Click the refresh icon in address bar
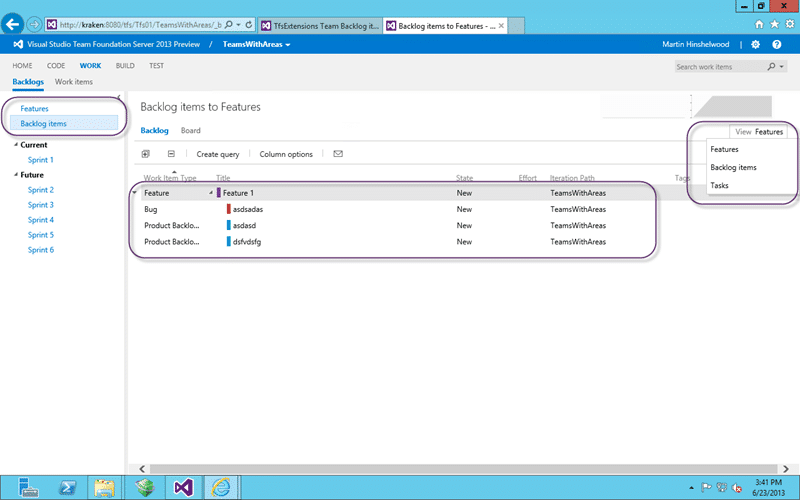The image size is (800, 500). [x=249, y=24]
